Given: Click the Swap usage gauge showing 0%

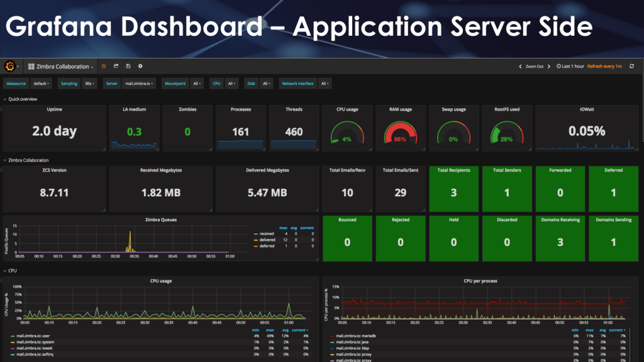Looking at the screenshot, I should pyautogui.click(x=453, y=133).
